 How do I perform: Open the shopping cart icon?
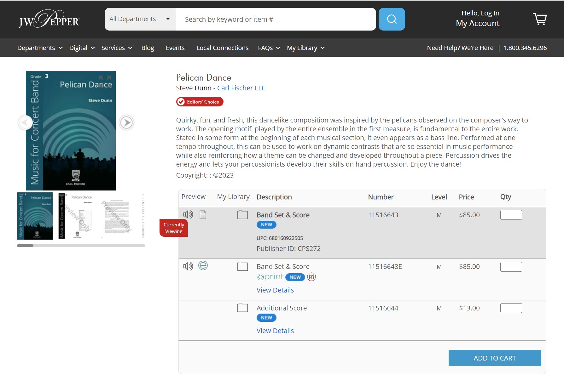click(x=540, y=19)
